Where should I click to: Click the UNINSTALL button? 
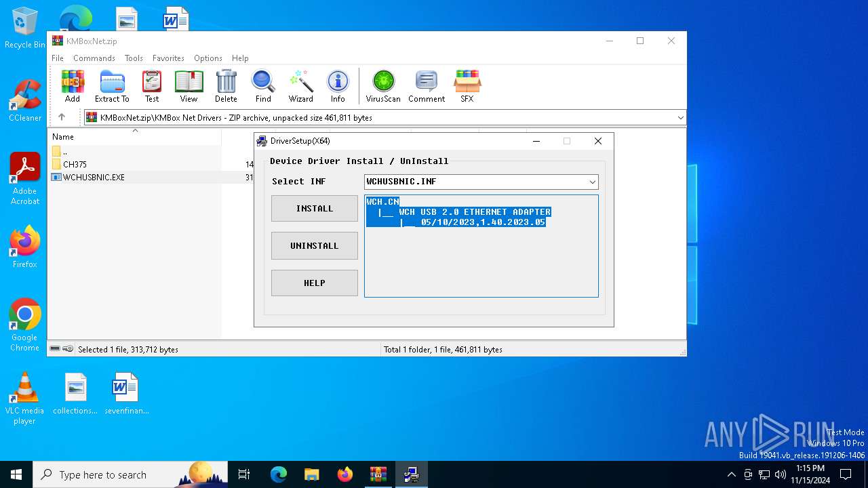pyautogui.click(x=315, y=246)
